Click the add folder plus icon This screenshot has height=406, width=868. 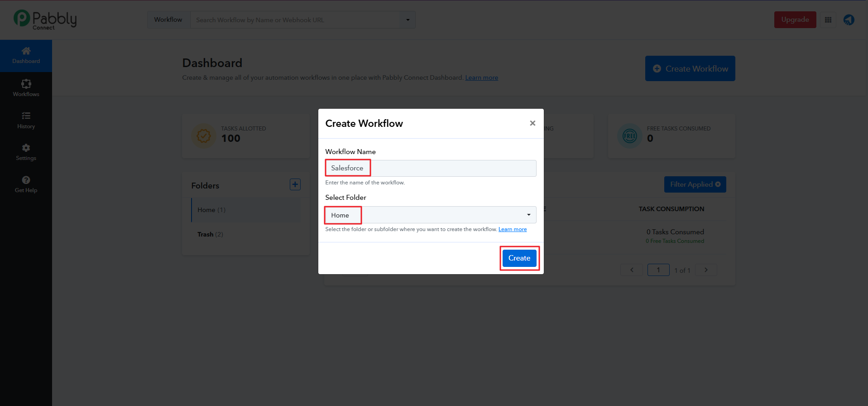[295, 184]
